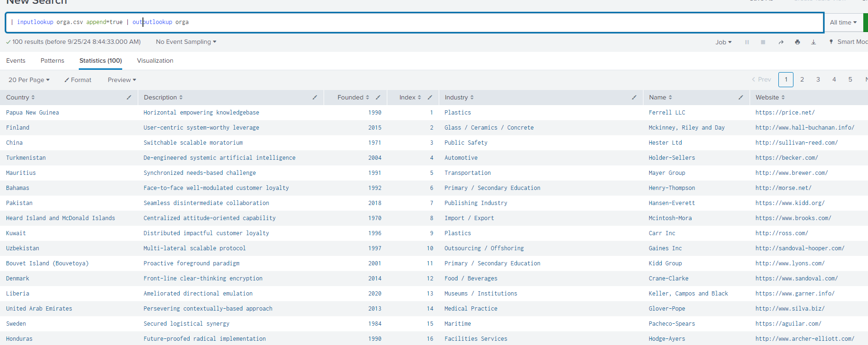
Task: Click the Print results icon
Action: point(797,42)
